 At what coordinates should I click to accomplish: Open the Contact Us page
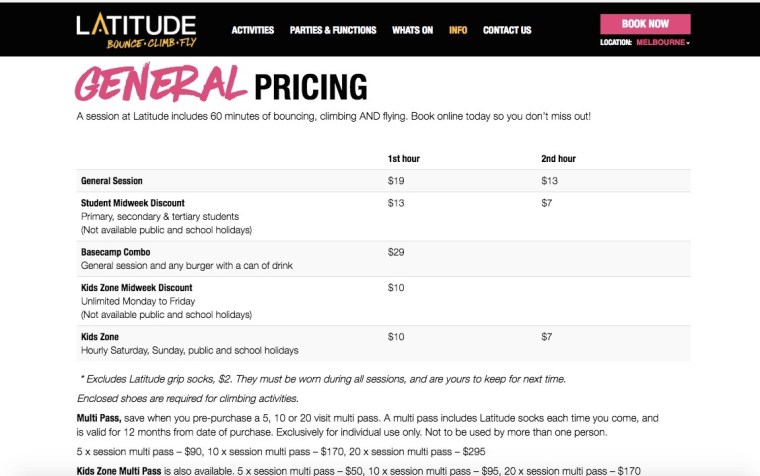(507, 30)
